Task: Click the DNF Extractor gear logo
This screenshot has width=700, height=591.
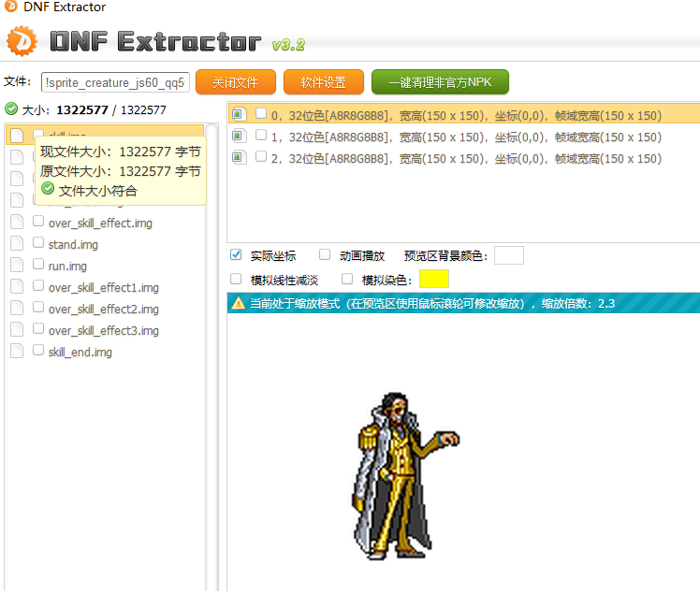Action: point(22,41)
